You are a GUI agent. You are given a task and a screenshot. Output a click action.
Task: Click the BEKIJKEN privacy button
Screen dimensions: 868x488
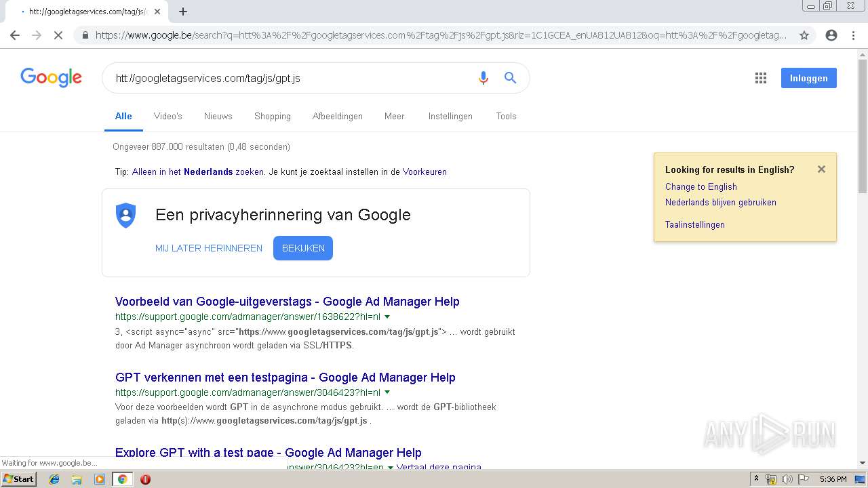click(x=303, y=248)
